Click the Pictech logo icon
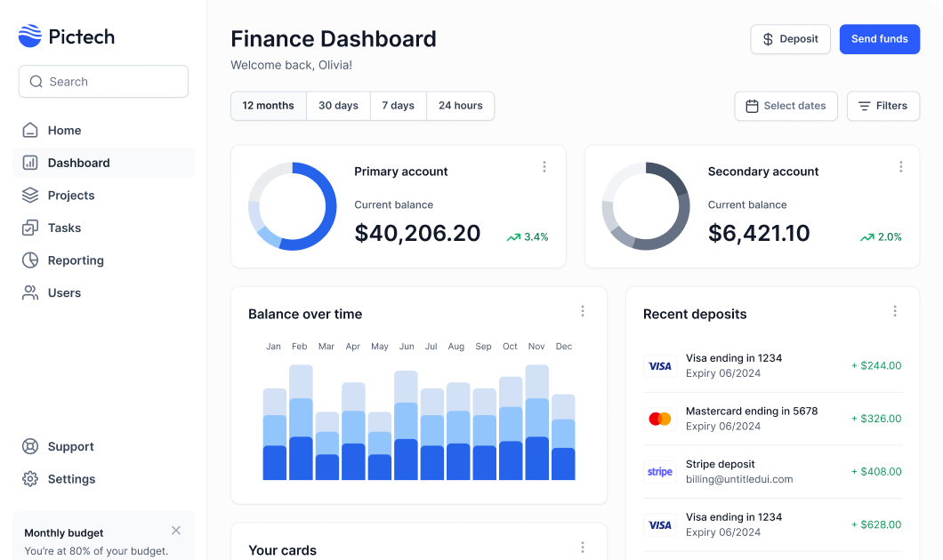This screenshot has height=560, width=943. coord(30,36)
